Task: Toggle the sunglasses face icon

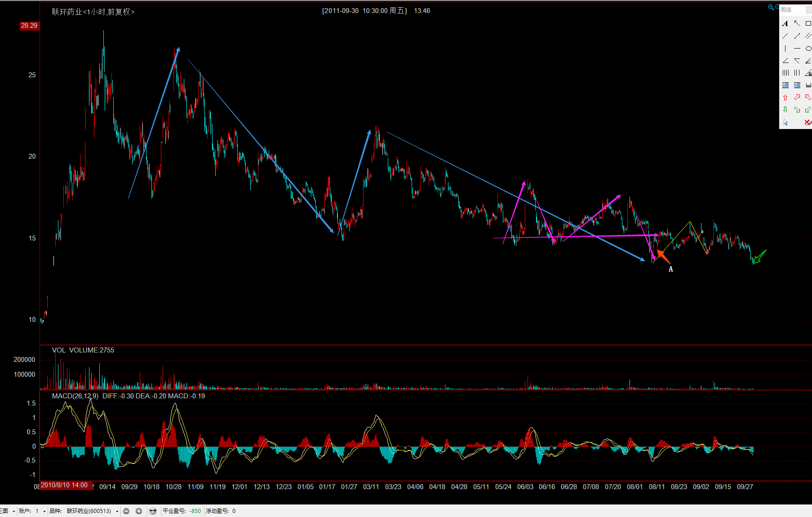Action: coord(153,511)
